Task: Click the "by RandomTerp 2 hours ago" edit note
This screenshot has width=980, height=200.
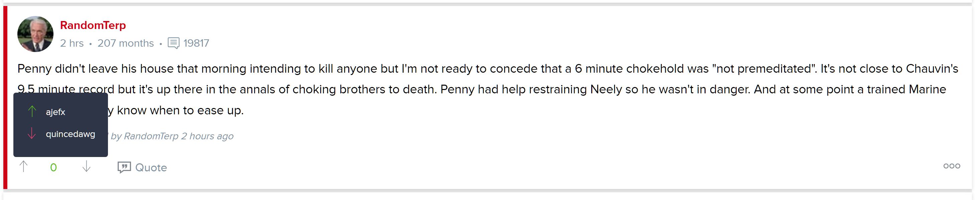Action: coord(172,136)
